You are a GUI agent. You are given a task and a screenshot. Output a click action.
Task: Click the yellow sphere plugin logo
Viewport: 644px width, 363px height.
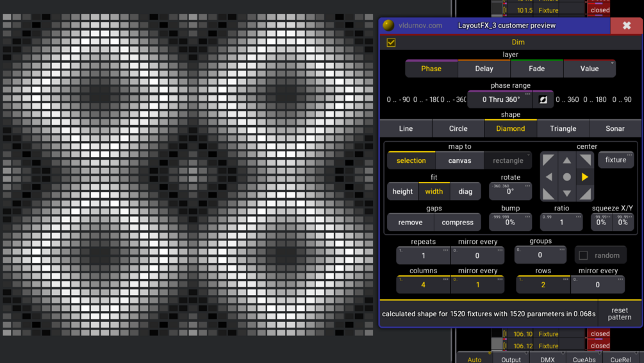[388, 26]
